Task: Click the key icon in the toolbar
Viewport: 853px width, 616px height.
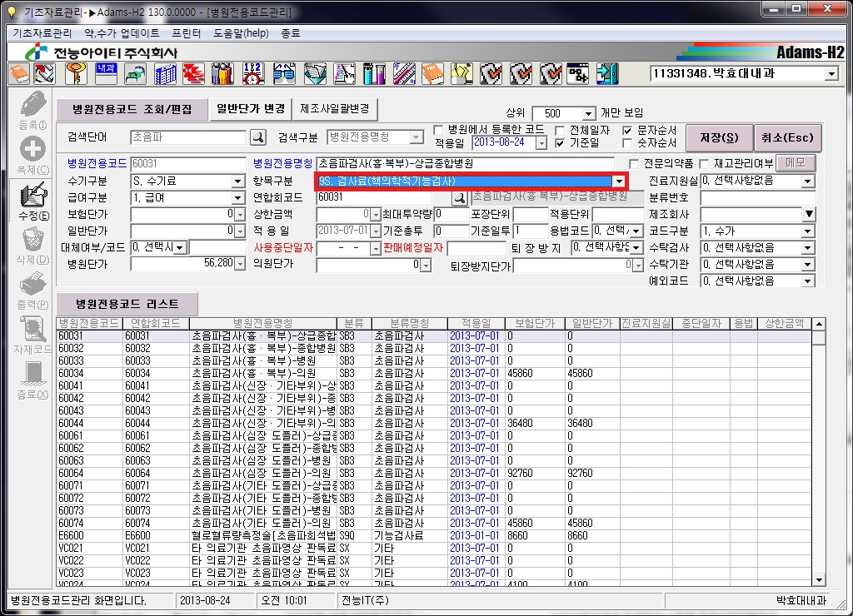Action: (76, 74)
